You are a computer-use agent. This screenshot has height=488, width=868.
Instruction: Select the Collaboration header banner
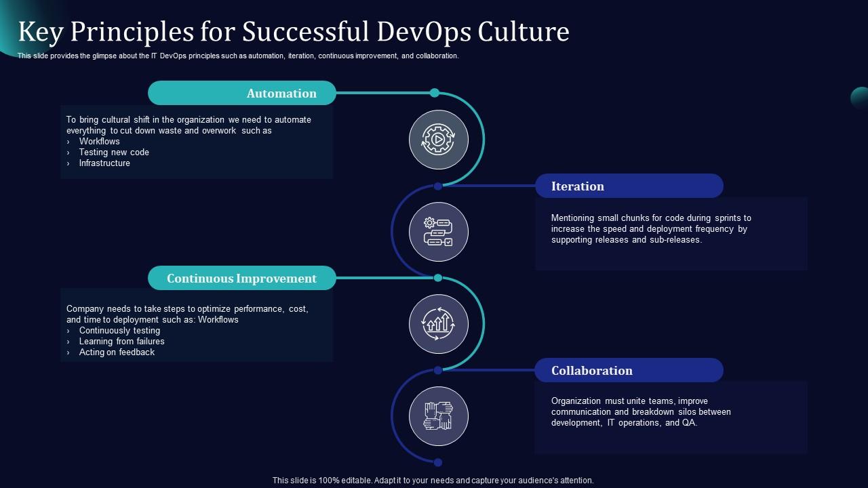629,370
